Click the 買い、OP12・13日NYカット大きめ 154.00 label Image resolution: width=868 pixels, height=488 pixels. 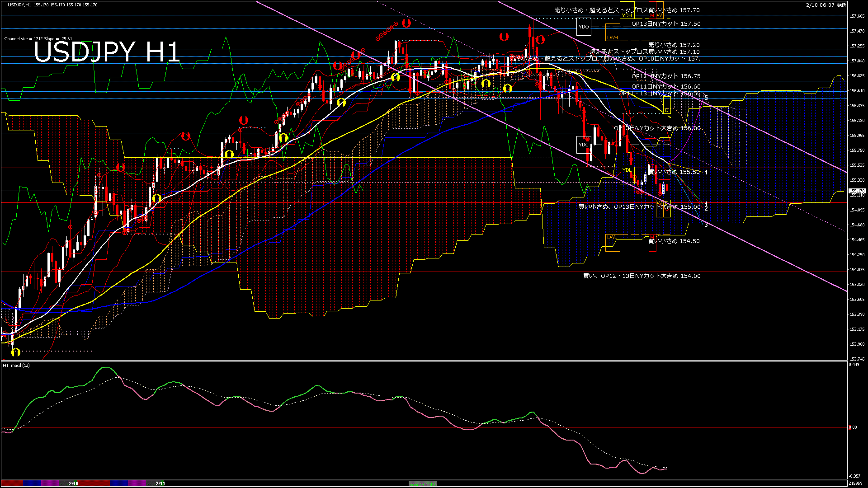[x=642, y=276]
